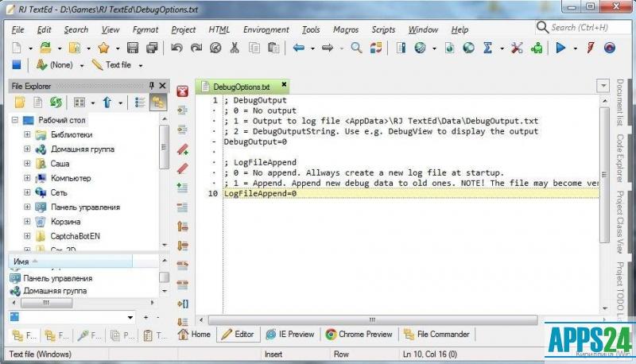Click the Save file toolbar icon
The image size is (636, 364).
(133, 48)
